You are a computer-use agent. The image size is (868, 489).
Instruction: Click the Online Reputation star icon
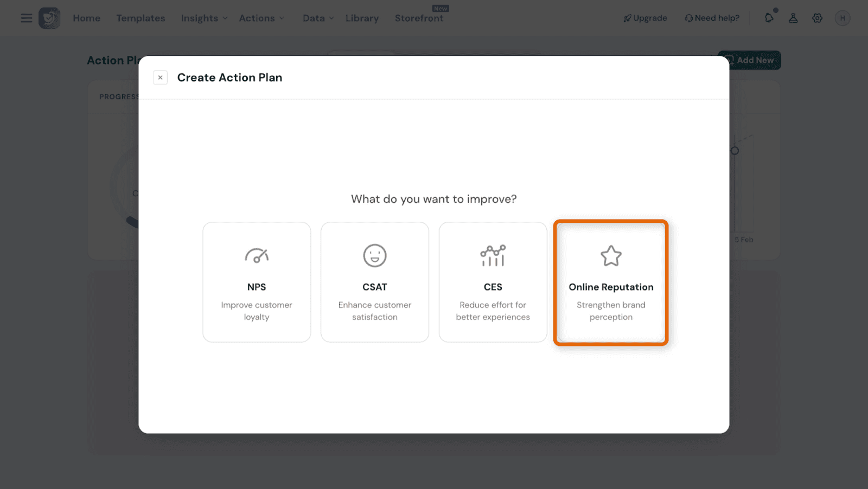[611, 256]
